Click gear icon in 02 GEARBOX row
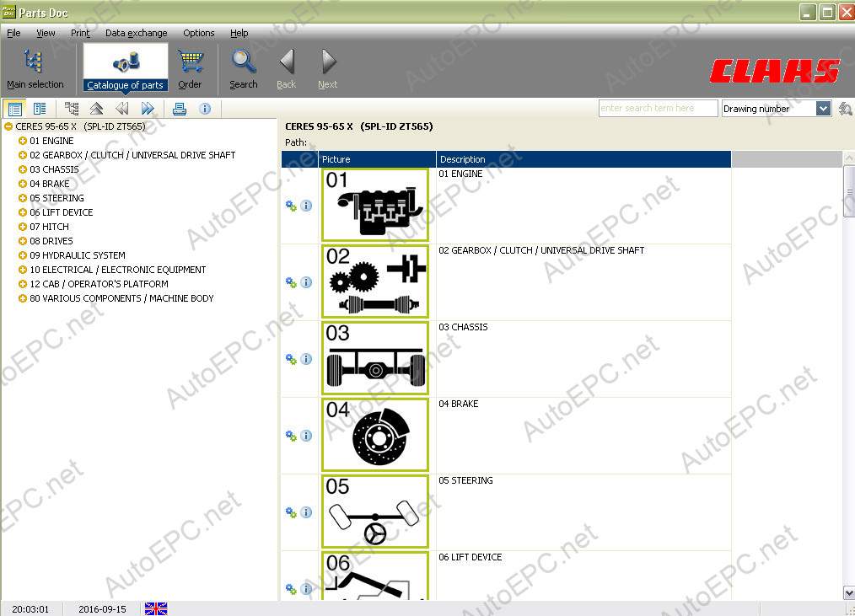Viewport: 855px width, 616px height. tap(291, 282)
